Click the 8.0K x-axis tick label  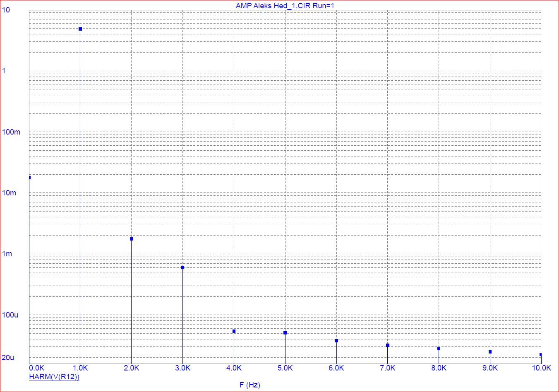point(439,368)
